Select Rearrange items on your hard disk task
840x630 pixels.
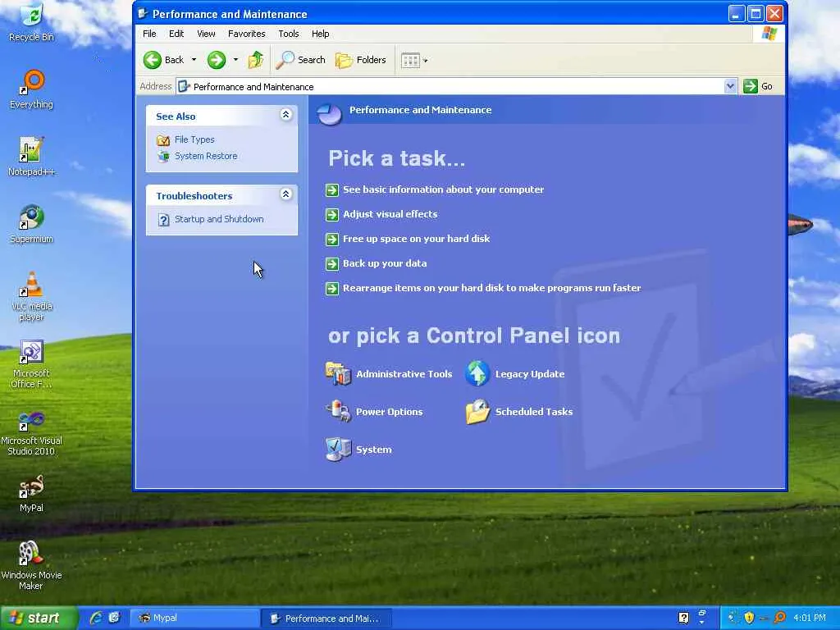[x=492, y=288]
